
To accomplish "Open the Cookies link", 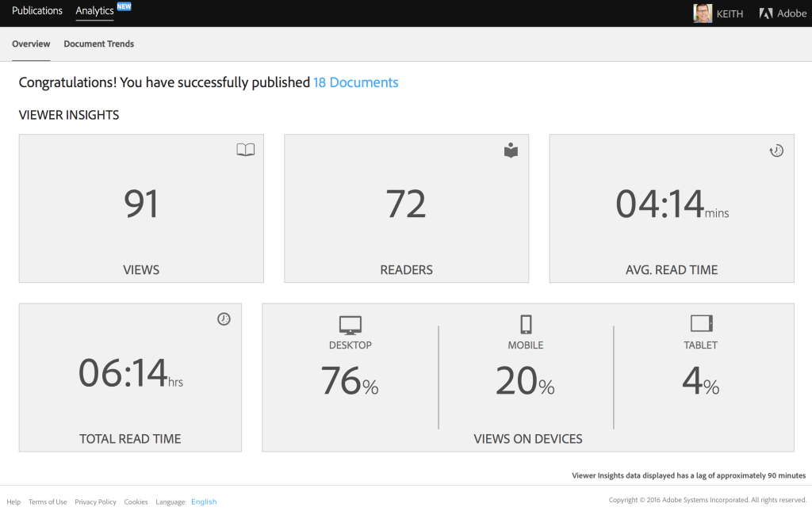I will coord(136,501).
